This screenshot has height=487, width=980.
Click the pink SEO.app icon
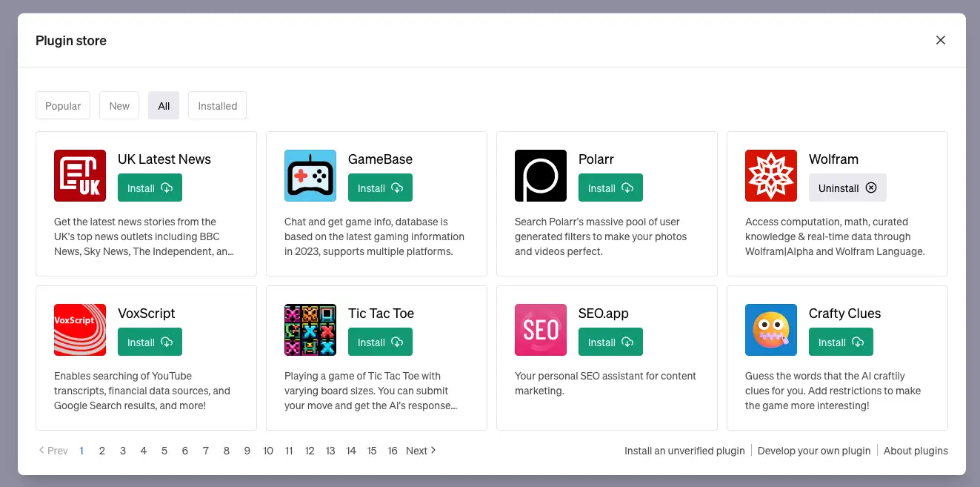pos(540,330)
